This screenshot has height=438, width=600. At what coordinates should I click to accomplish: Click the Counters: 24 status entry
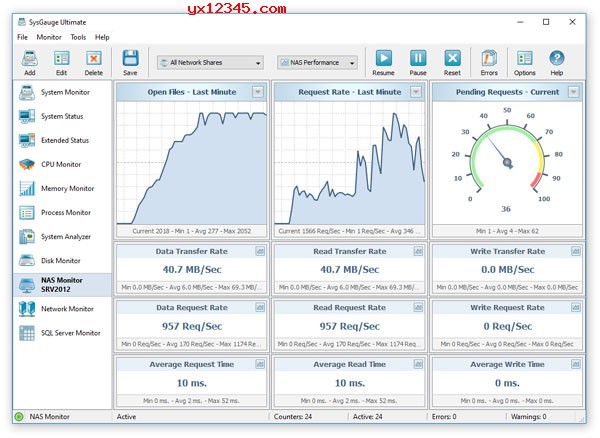tap(293, 417)
